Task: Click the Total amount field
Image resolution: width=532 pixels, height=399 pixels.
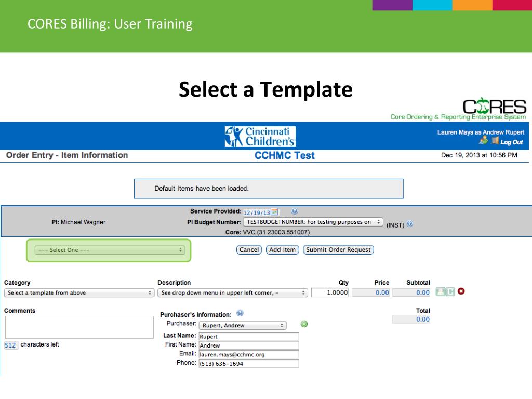Action: pyautogui.click(x=411, y=320)
